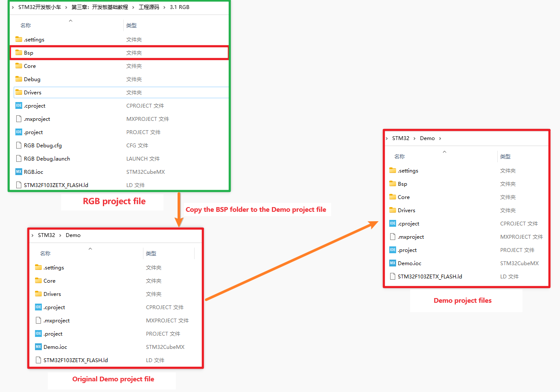Click the Demo.ioc MX icon in Demo project files window
The image size is (560, 392).
(392, 263)
